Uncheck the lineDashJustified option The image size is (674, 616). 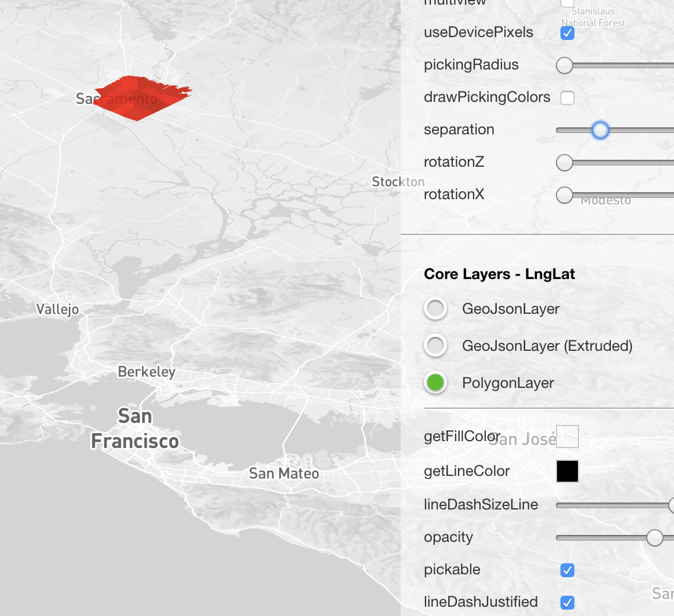tap(567, 603)
